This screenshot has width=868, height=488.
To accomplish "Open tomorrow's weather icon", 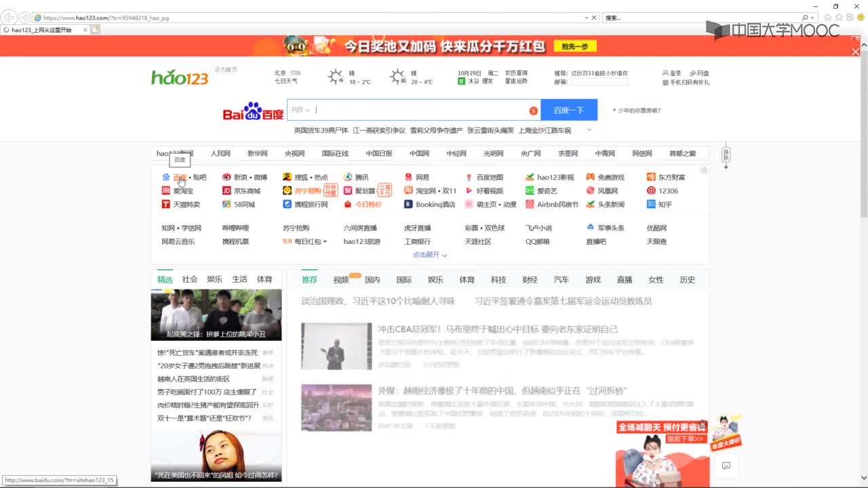I will tap(397, 77).
